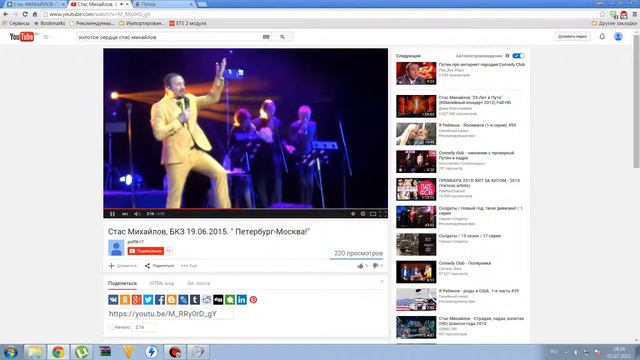Open Windows Start button
The image size is (640, 360).
11,352
